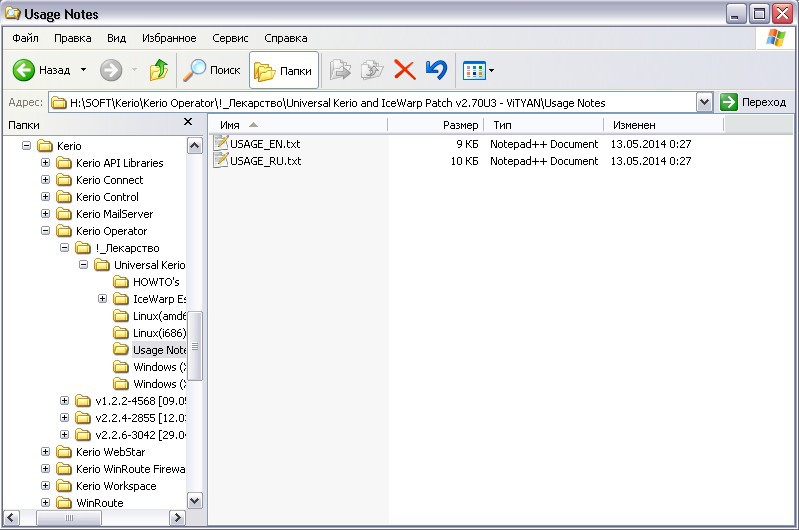Open the Назад history dropdown arrow
This screenshot has width=799, height=530.
tap(83, 70)
